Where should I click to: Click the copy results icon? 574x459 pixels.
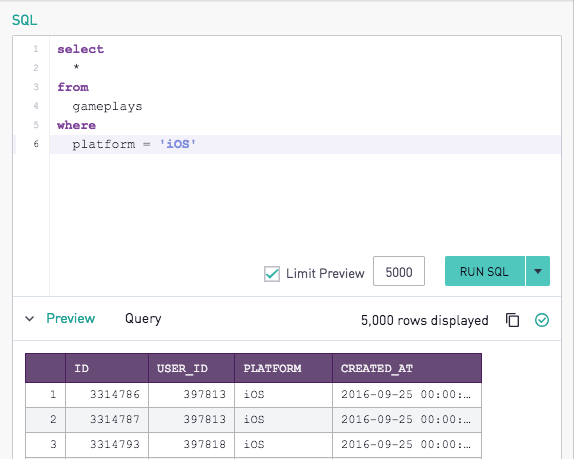(512, 320)
